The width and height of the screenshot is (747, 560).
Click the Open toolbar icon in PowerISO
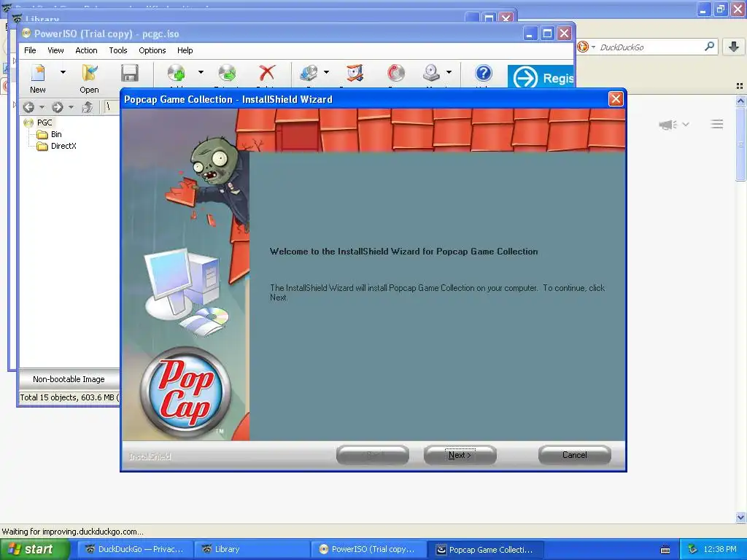[x=89, y=74]
